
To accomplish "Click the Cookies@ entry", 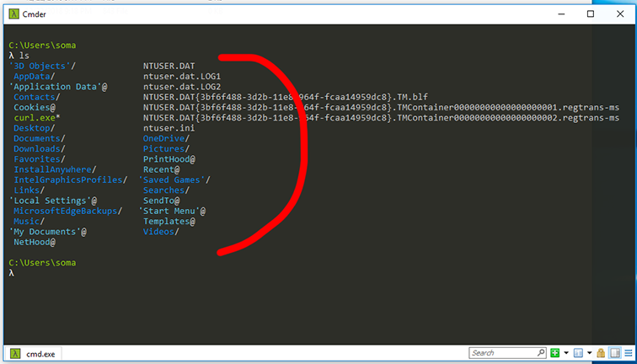I will tap(35, 107).
